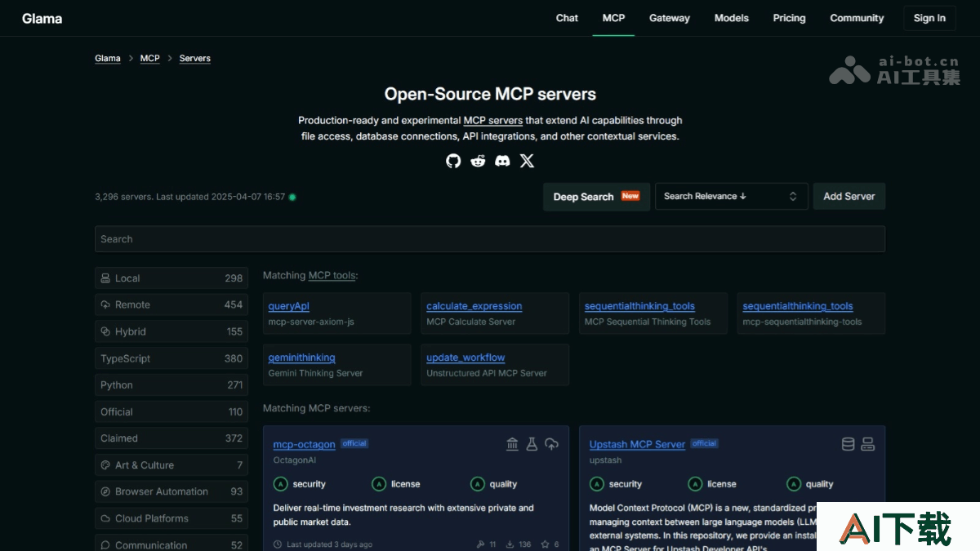Toggle the Official filter

pyautogui.click(x=171, y=412)
